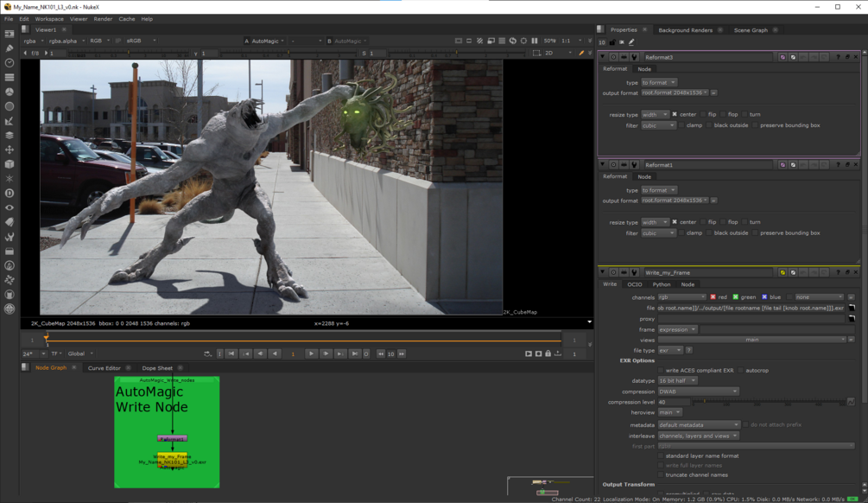868x503 pixels.
Task: Enable Reformat3 black outside checkbox
Action: 709,125
